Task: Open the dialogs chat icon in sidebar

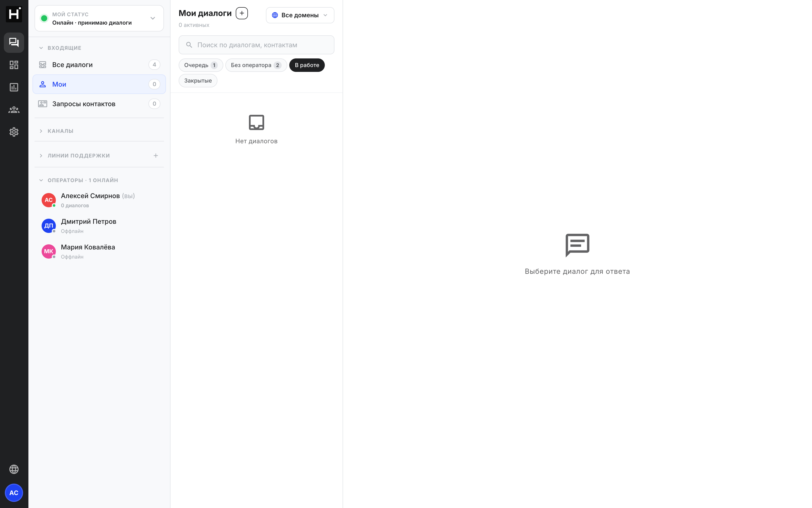Action: [x=14, y=42]
